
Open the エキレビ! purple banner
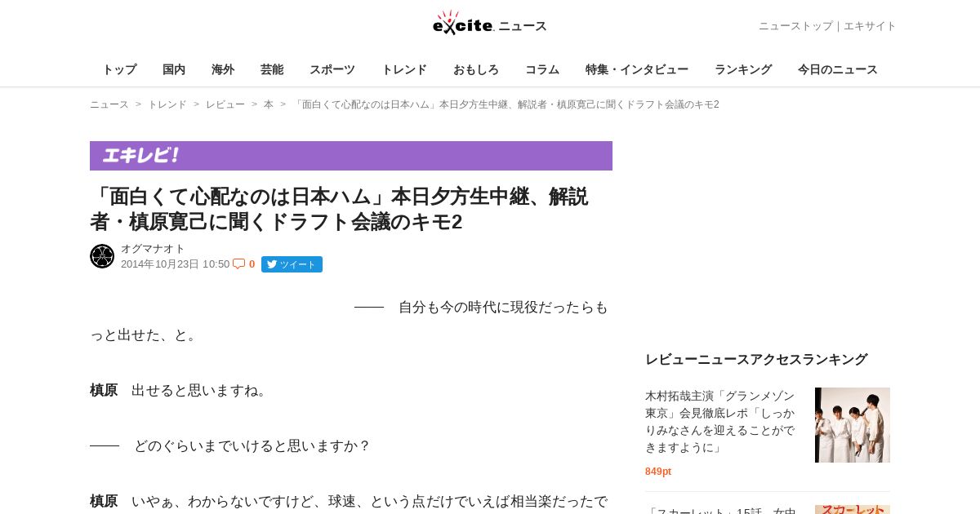point(351,156)
